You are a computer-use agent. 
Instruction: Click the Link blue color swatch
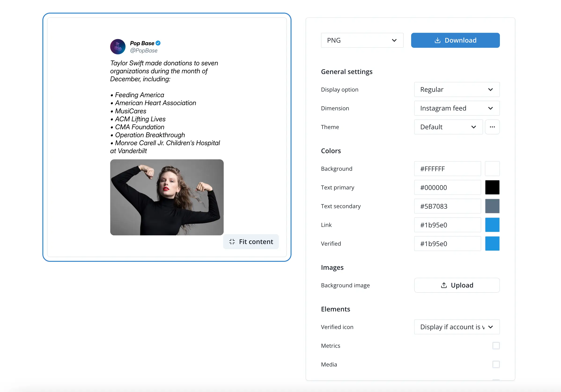point(492,225)
